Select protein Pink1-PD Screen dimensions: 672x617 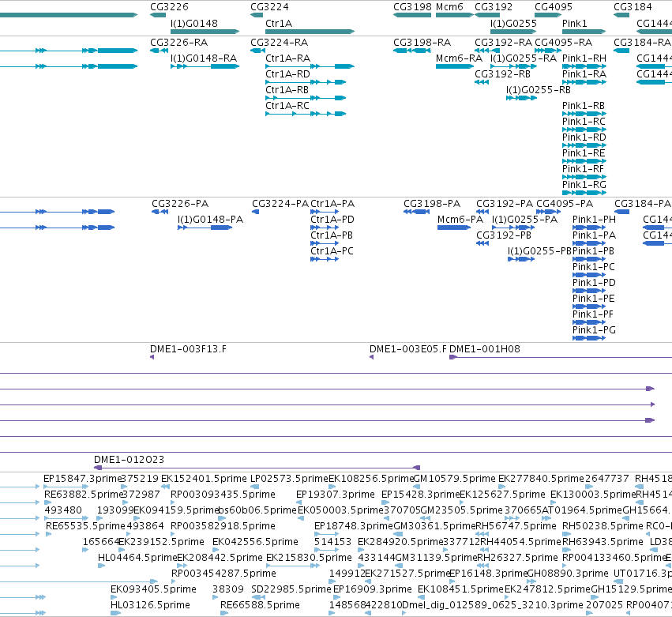(x=594, y=283)
